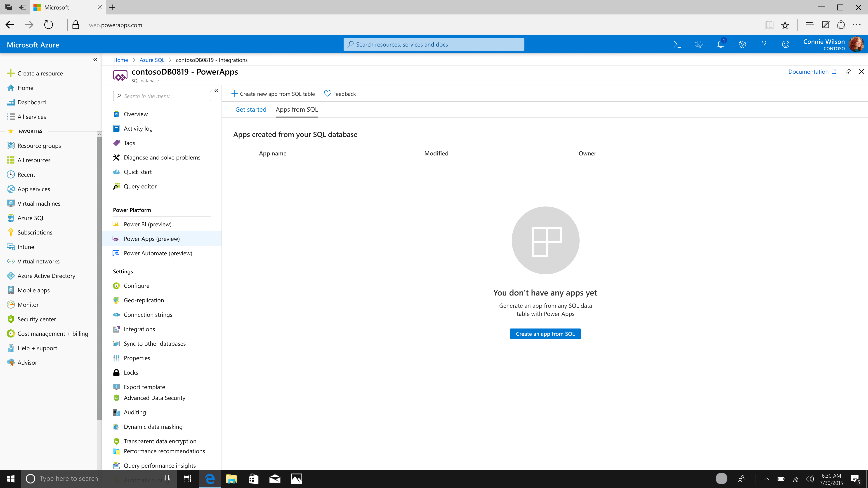868x488 pixels.
Task: Click the Feedback heart button
Action: coord(340,94)
